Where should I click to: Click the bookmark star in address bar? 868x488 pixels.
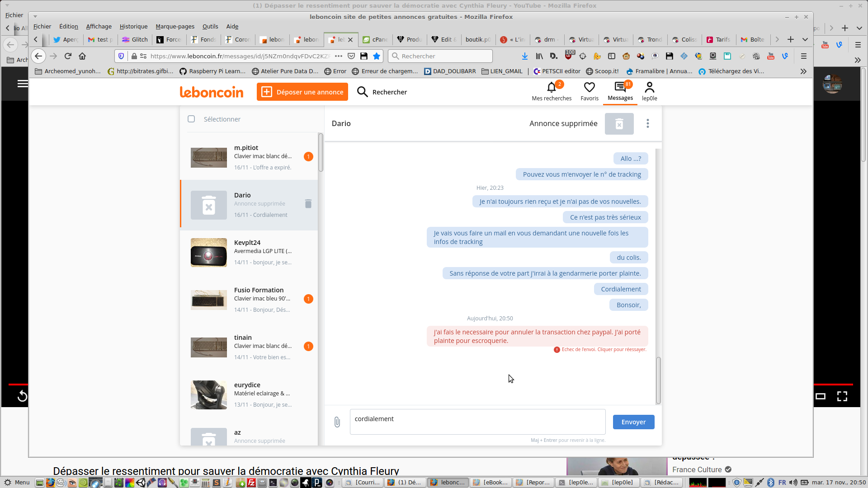point(377,56)
